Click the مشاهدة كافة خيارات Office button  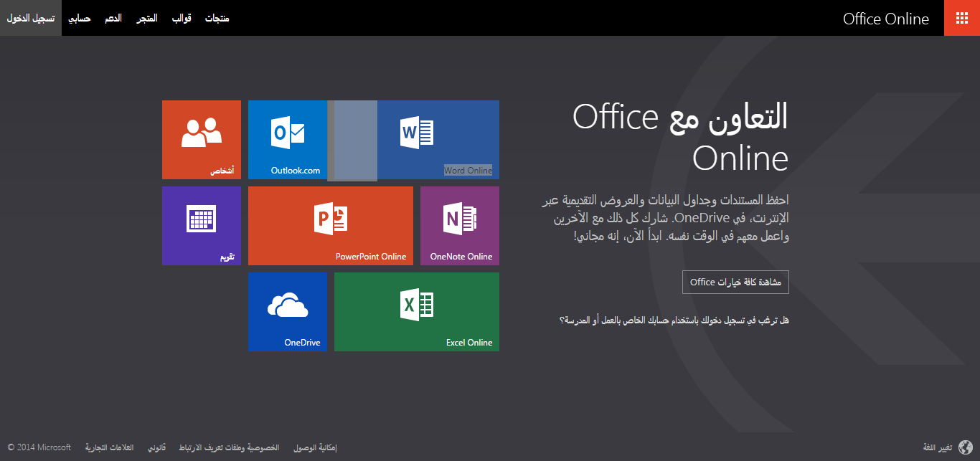pos(735,282)
